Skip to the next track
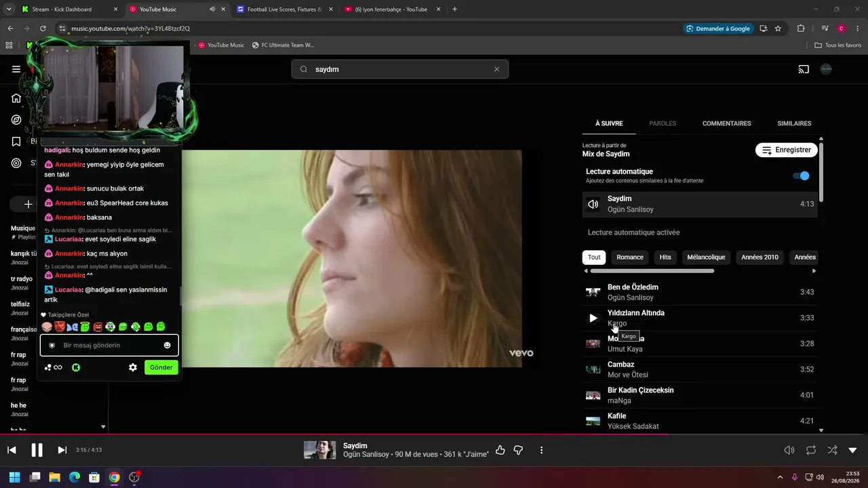868x488 pixels. 62,450
